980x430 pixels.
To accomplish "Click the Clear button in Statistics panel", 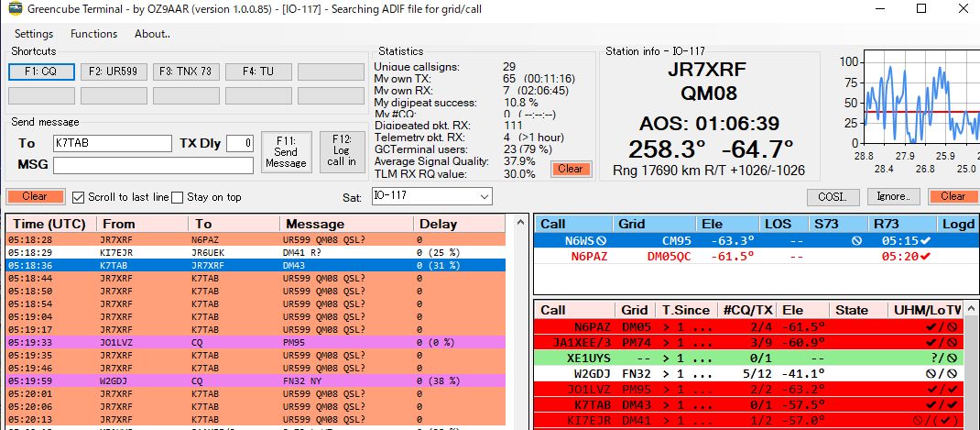I will coord(571,169).
